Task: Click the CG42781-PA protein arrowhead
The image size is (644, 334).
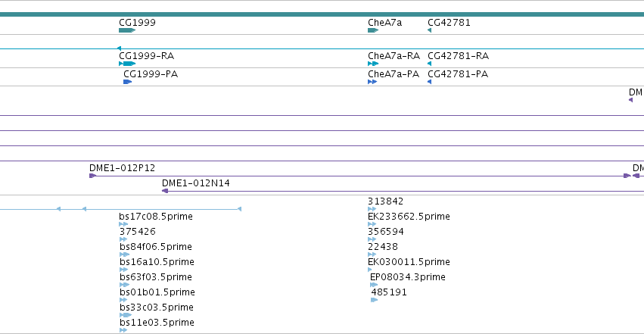Action: (429, 82)
